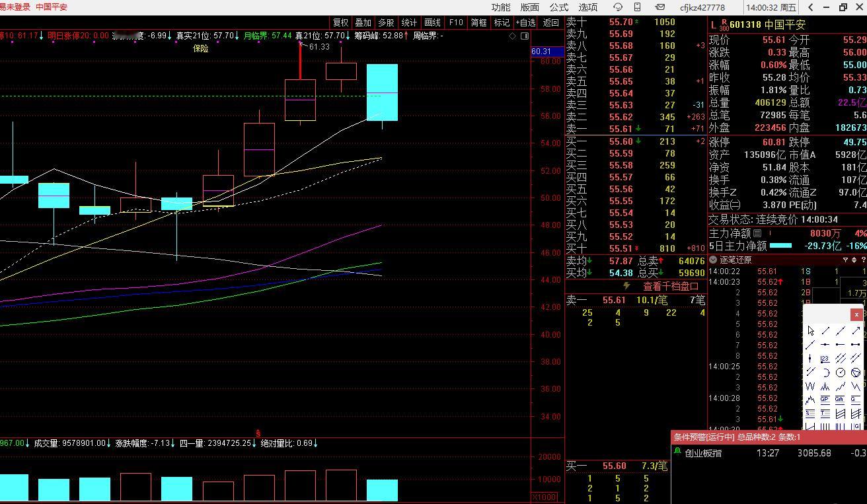Open the 选项 menu
The width and height of the screenshot is (867, 504).
pos(588,7)
